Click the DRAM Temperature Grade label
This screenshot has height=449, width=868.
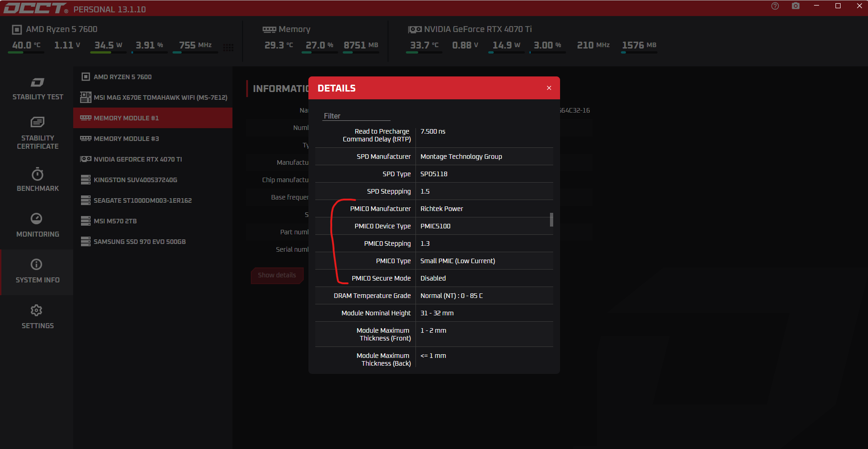tap(372, 296)
